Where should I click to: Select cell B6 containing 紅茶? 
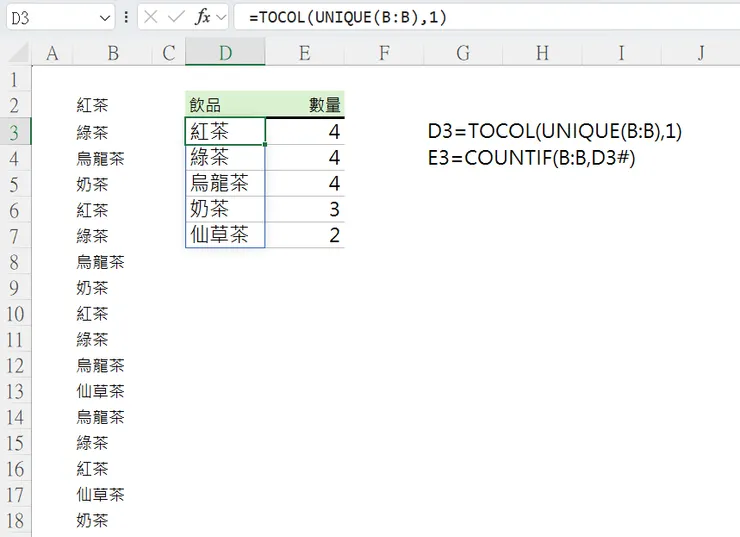click(112, 210)
